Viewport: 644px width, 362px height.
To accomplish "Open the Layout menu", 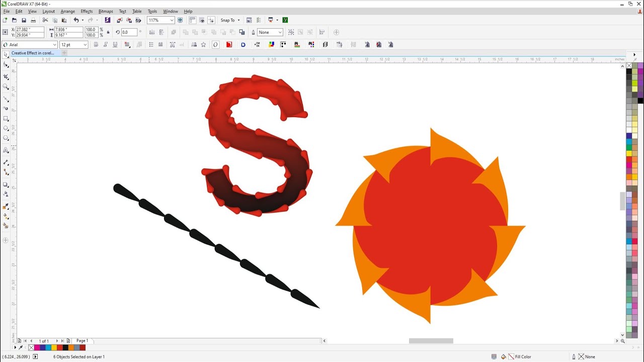I will [x=49, y=11].
